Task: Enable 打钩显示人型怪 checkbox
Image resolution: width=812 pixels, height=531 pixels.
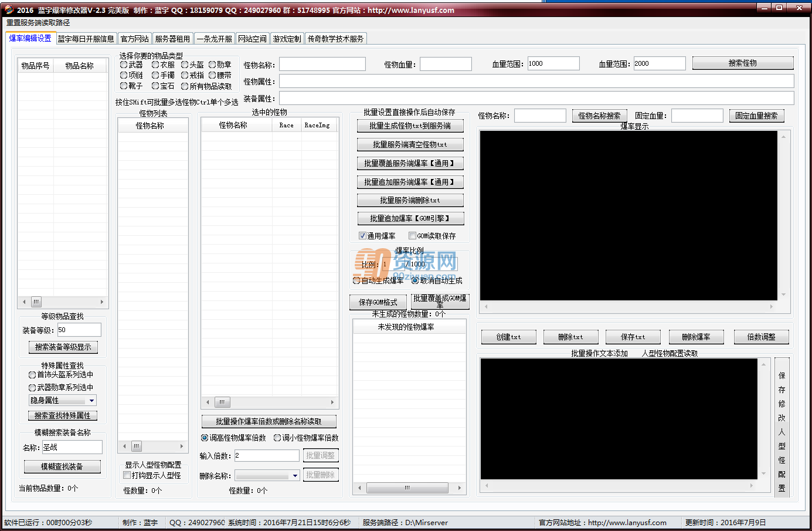Action: point(127,475)
